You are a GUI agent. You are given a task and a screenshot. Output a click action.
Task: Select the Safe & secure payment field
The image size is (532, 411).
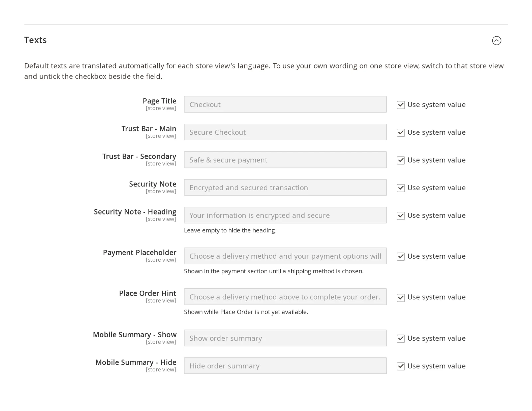point(285,160)
